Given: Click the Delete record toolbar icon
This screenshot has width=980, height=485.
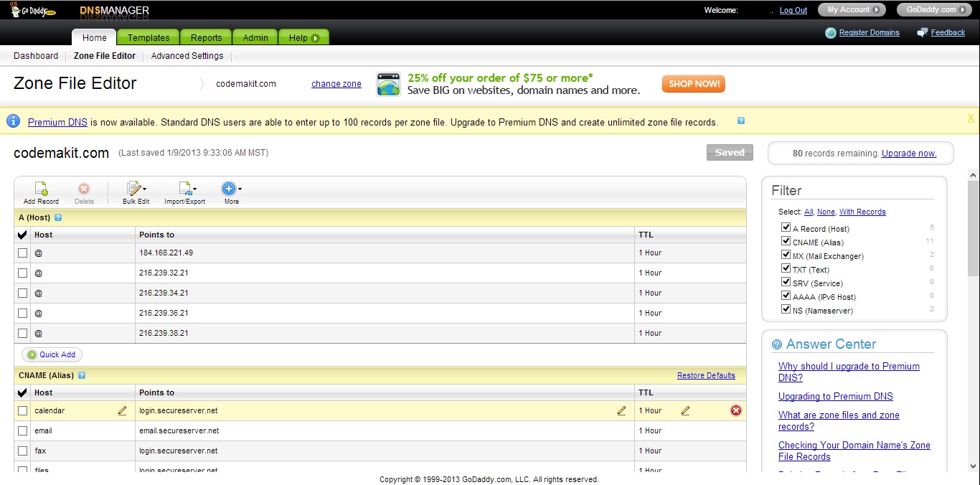Looking at the screenshot, I should (84, 189).
